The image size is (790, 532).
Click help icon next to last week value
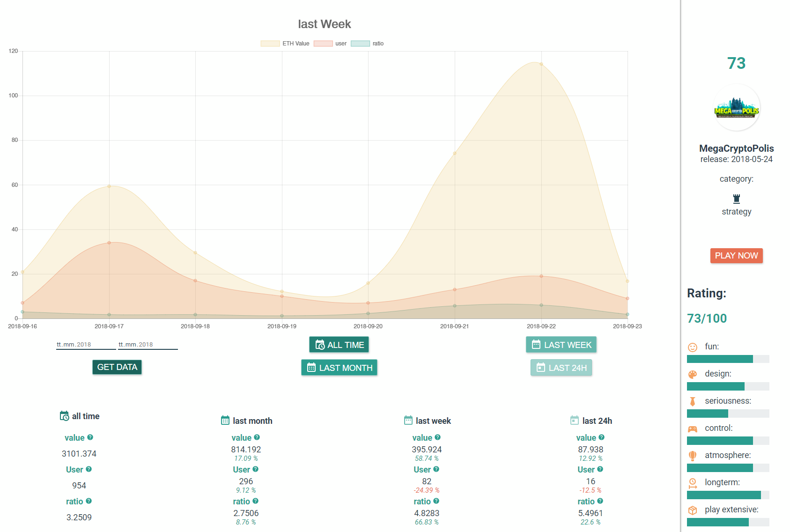[x=438, y=437]
